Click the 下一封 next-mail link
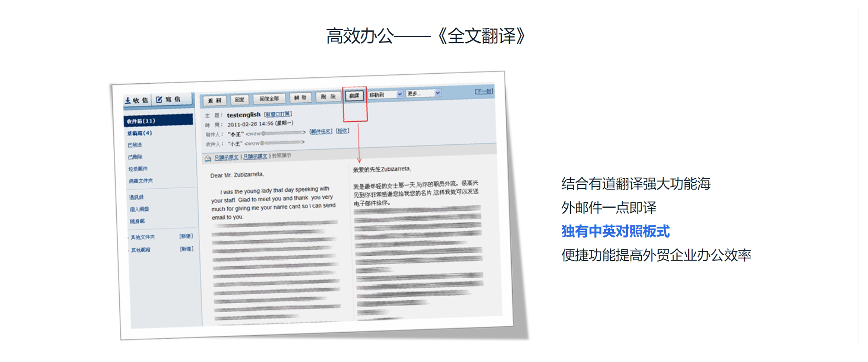This screenshot has height=362, width=868. point(483,91)
